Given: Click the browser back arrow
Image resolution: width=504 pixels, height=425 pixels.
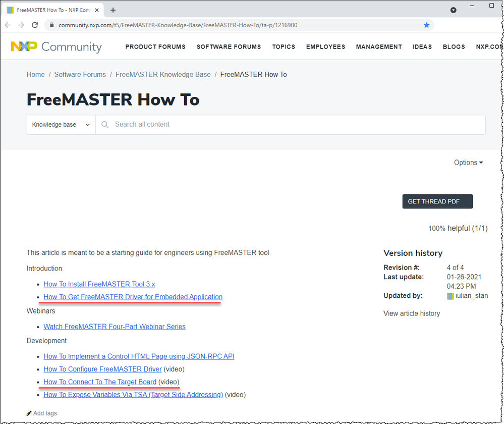Looking at the screenshot, I should 8,25.
